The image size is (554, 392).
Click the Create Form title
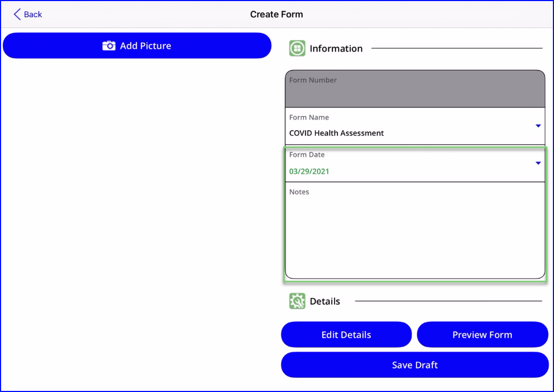pos(276,14)
